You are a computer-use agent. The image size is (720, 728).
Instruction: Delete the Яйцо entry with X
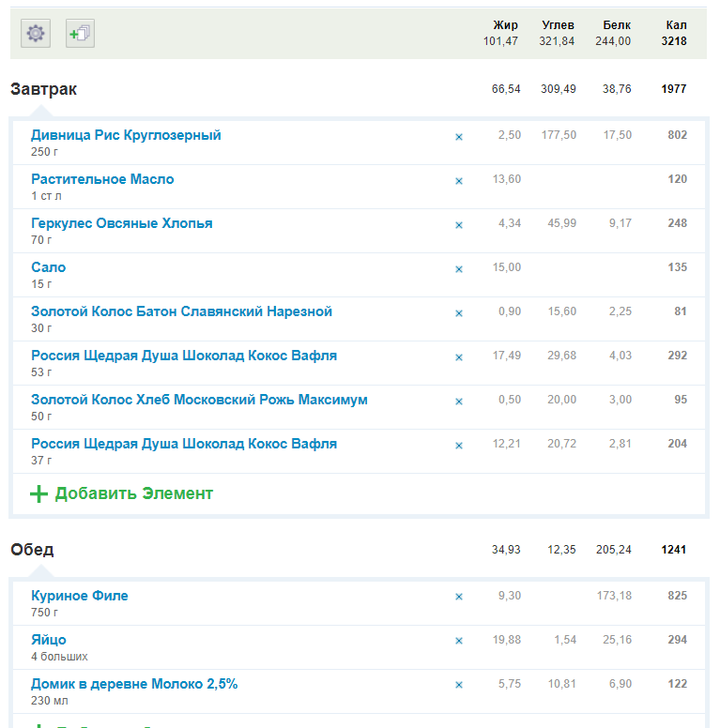[459, 641]
